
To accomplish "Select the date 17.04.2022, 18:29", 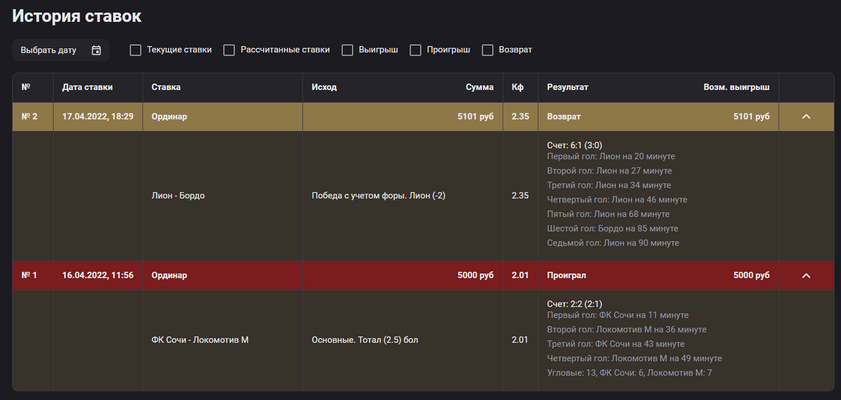I will [x=98, y=116].
